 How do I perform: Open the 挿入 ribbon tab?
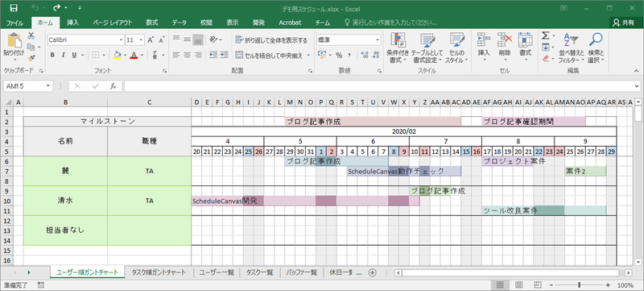[73, 23]
